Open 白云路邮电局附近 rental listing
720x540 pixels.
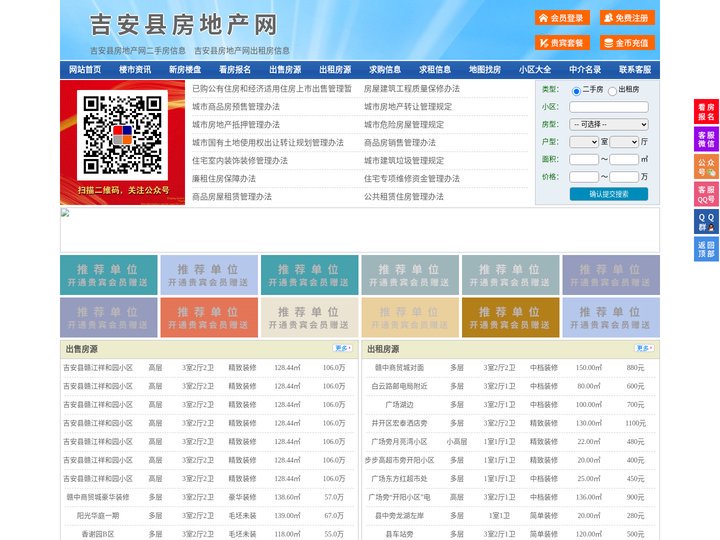coord(399,386)
